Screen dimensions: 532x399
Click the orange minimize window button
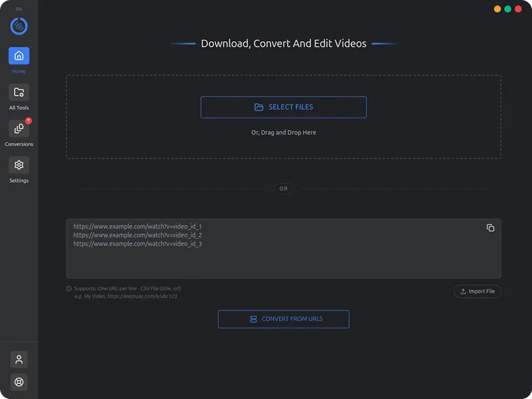pyautogui.click(x=497, y=9)
